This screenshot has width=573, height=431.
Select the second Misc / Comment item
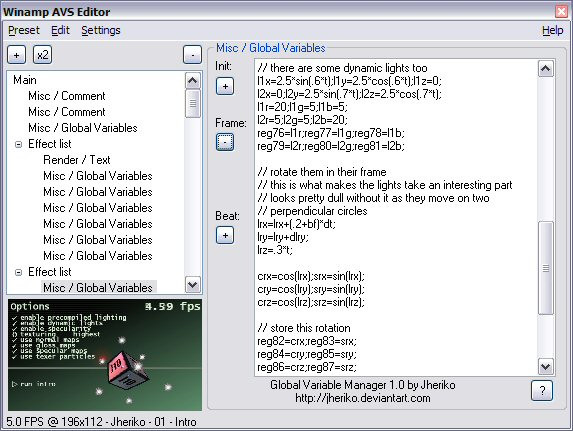pyautogui.click(x=67, y=112)
